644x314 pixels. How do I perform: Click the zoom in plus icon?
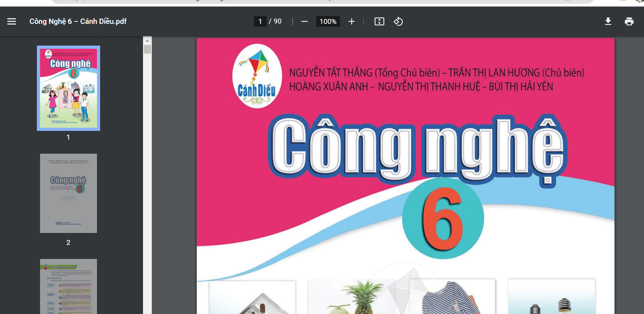[x=352, y=21]
